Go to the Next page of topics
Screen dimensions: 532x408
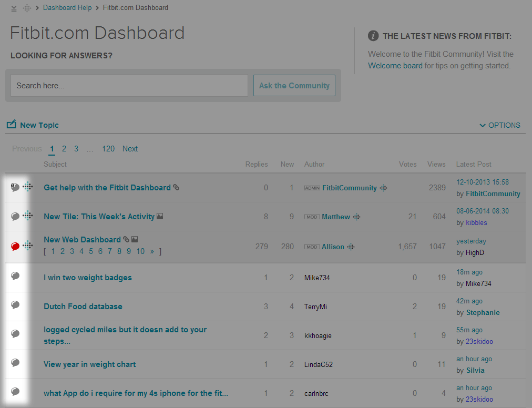click(x=130, y=149)
